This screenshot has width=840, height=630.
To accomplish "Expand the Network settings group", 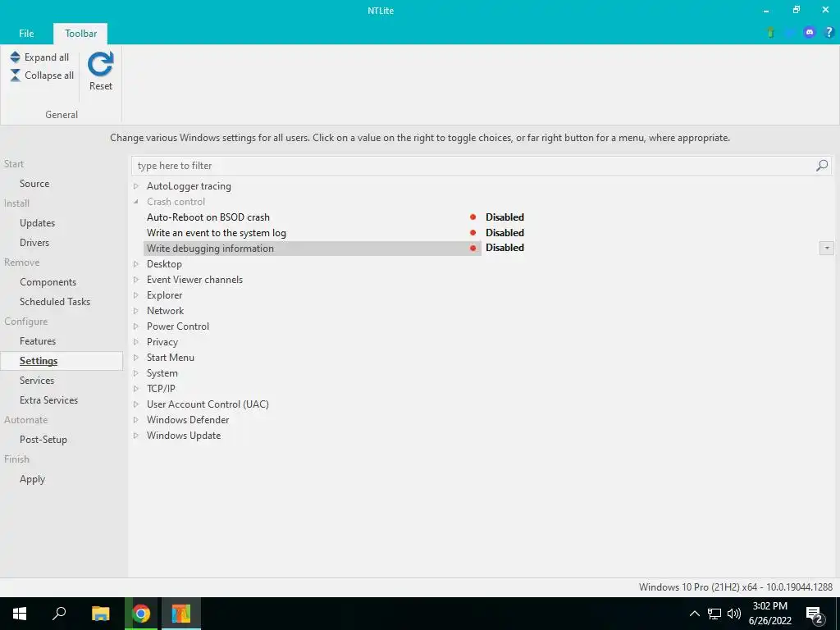I will point(136,310).
